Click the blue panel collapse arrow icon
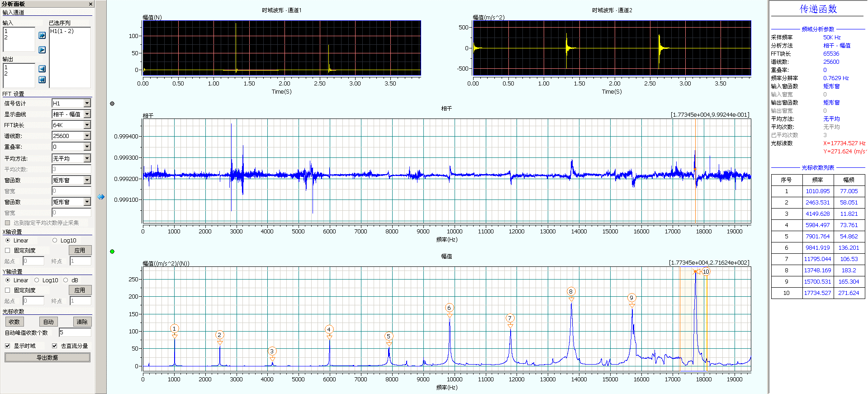This screenshot has height=394, width=868. pos(101,197)
